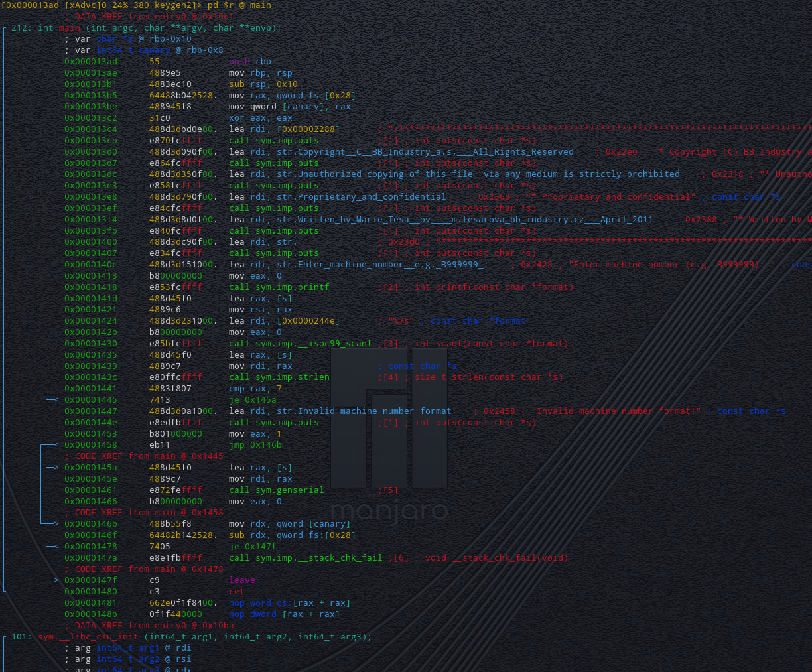
Task: Click the call sym.imp.puts at 0x000013cb
Action: pos(274,141)
